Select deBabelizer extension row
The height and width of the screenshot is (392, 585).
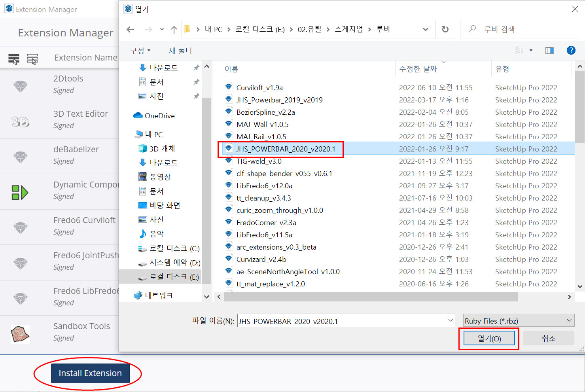click(x=59, y=156)
